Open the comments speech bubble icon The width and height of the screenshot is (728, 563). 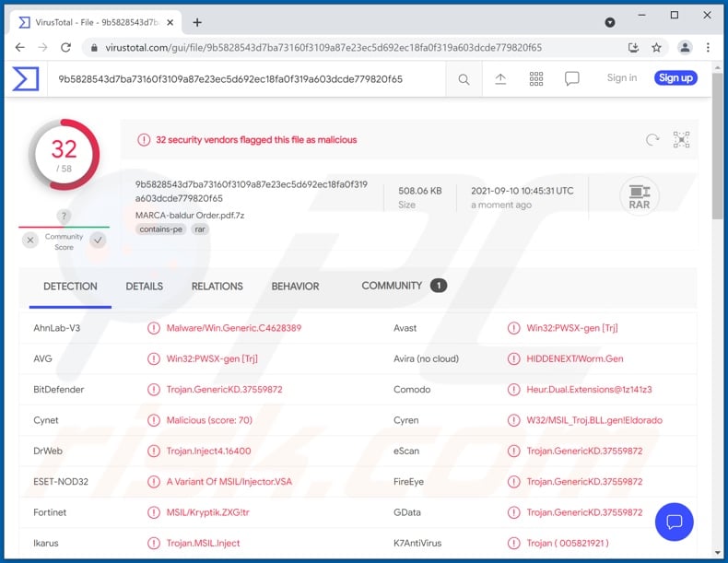click(x=572, y=78)
